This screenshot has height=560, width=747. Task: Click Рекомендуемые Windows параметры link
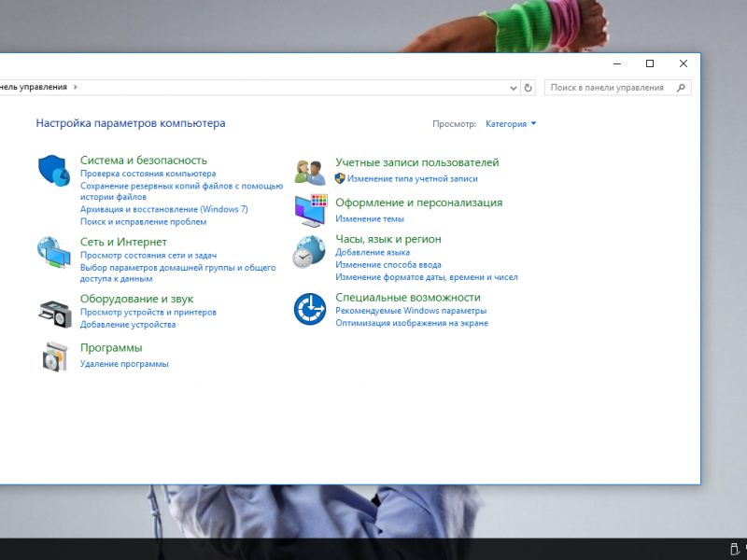point(411,311)
